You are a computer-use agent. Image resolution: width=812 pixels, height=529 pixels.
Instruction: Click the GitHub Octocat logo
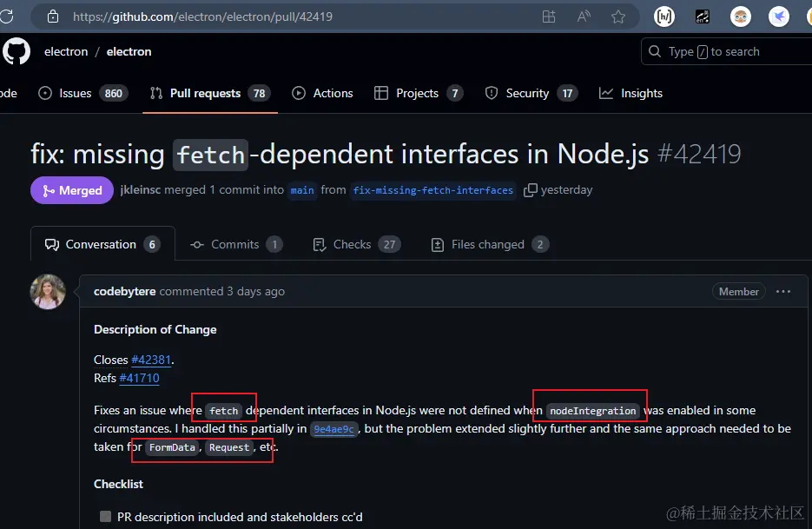[16, 51]
